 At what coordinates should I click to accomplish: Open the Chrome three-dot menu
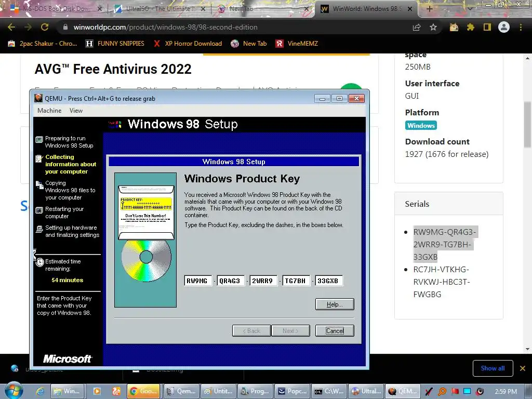[x=521, y=27]
